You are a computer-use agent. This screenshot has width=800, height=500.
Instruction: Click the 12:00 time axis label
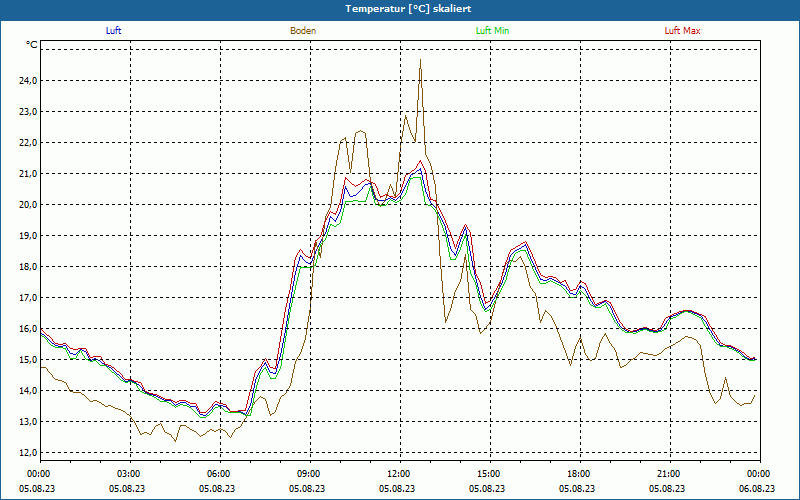(401, 474)
